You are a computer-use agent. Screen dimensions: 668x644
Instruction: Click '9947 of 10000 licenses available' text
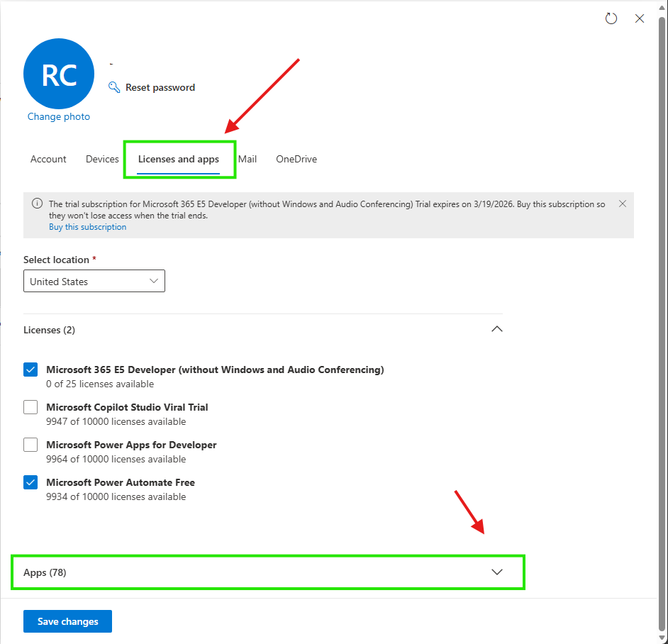[x=116, y=421]
